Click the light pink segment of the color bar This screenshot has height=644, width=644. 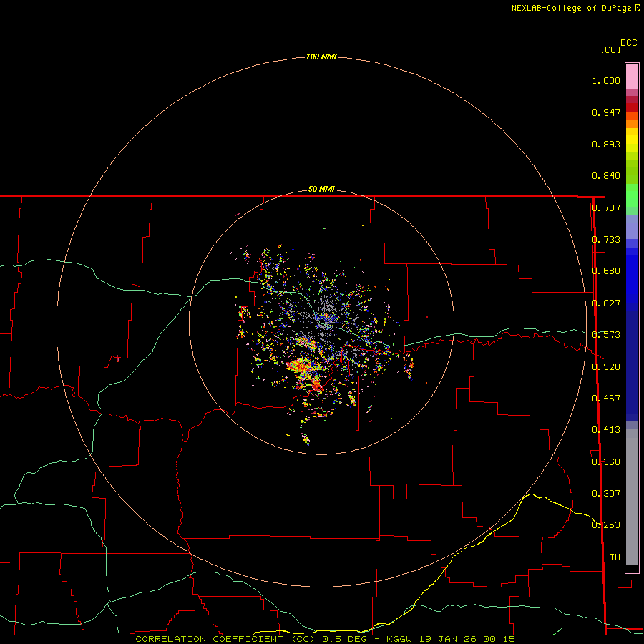pos(632,77)
